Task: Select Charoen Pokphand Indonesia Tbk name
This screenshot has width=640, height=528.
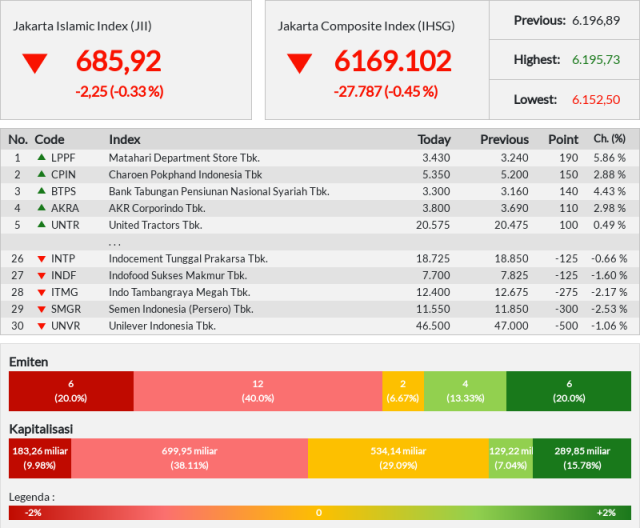Action: [x=185, y=175]
